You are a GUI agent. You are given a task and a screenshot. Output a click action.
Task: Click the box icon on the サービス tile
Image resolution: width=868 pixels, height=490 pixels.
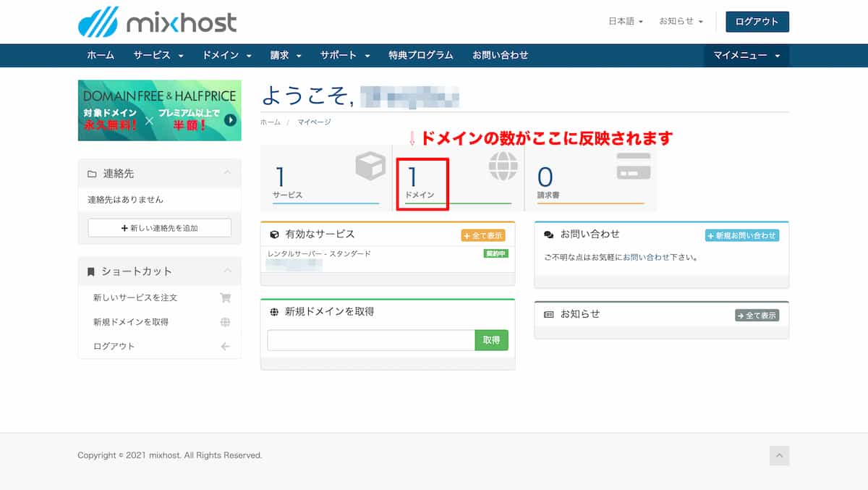[370, 167]
